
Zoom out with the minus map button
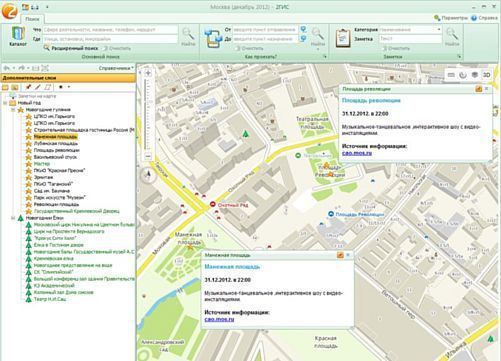click(x=148, y=156)
